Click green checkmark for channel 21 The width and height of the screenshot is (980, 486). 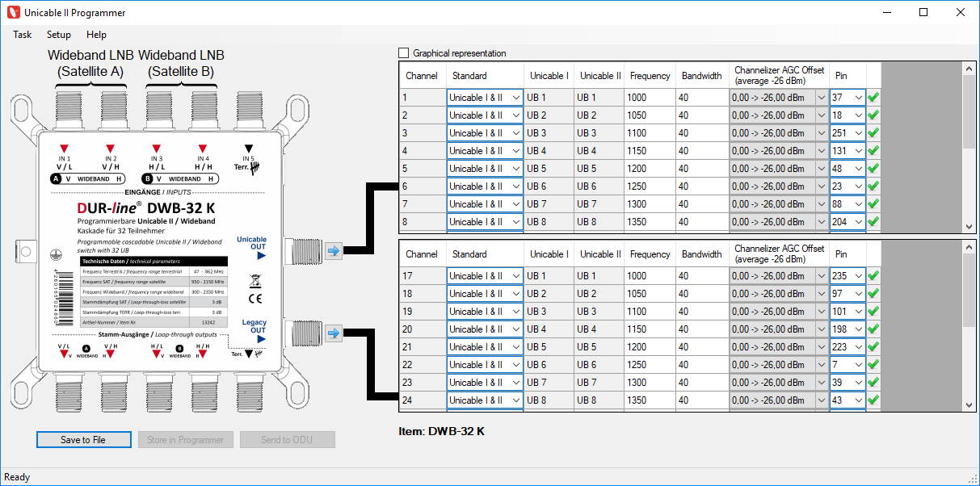[x=873, y=347]
